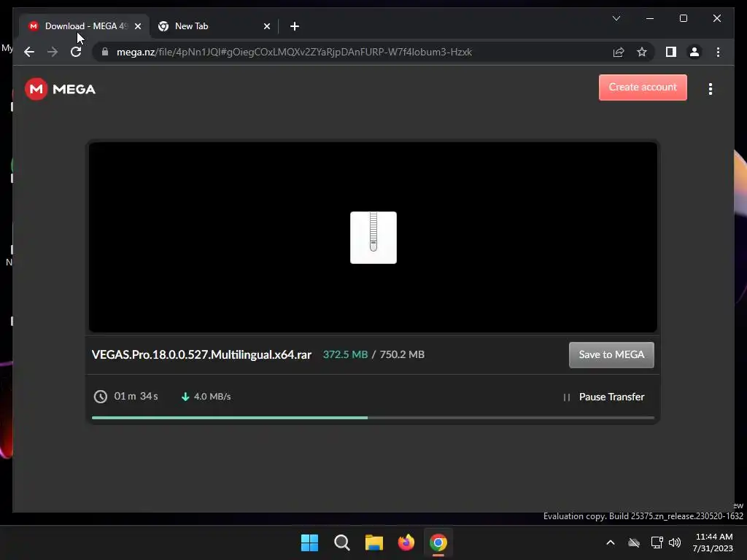Click the padlock site info icon
This screenshot has height=560, width=747.
105,52
